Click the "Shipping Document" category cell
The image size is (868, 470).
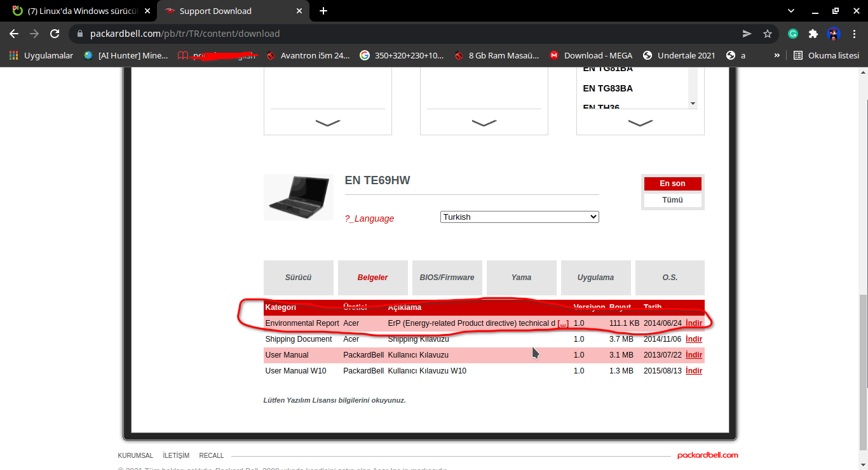[x=299, y=339]
